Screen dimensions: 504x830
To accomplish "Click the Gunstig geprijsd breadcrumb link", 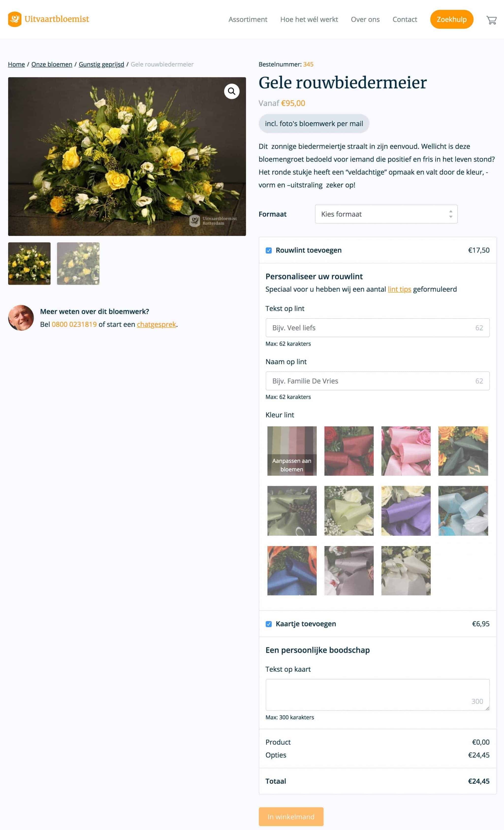I will (x=101, y=64).
